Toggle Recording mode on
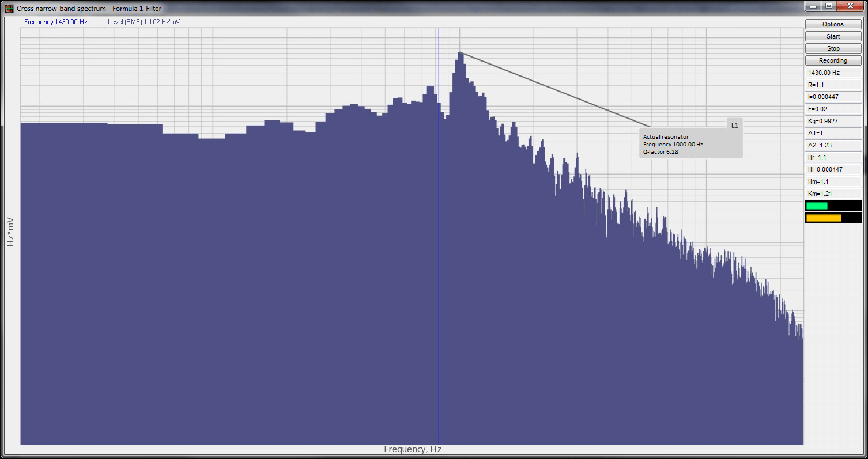 (x=832, y=60)
